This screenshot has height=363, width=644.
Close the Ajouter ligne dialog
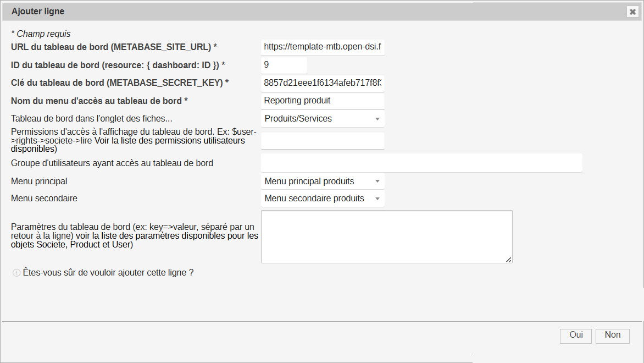coord(632,12)
